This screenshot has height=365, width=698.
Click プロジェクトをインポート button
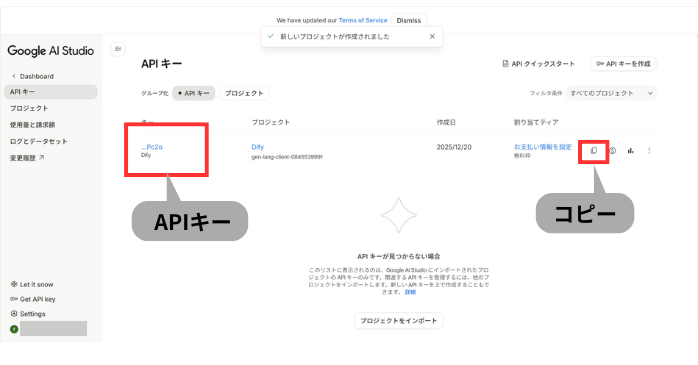click(x=399, y=321)
